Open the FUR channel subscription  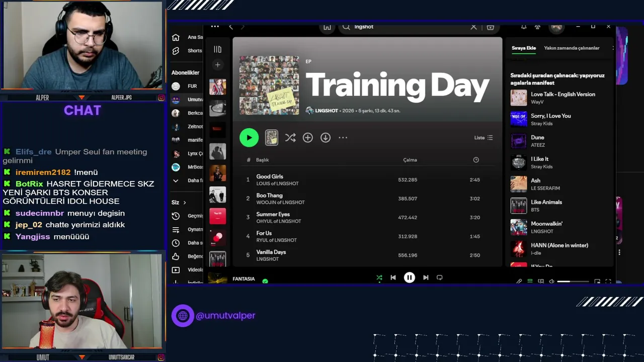[x=186, y=86]
